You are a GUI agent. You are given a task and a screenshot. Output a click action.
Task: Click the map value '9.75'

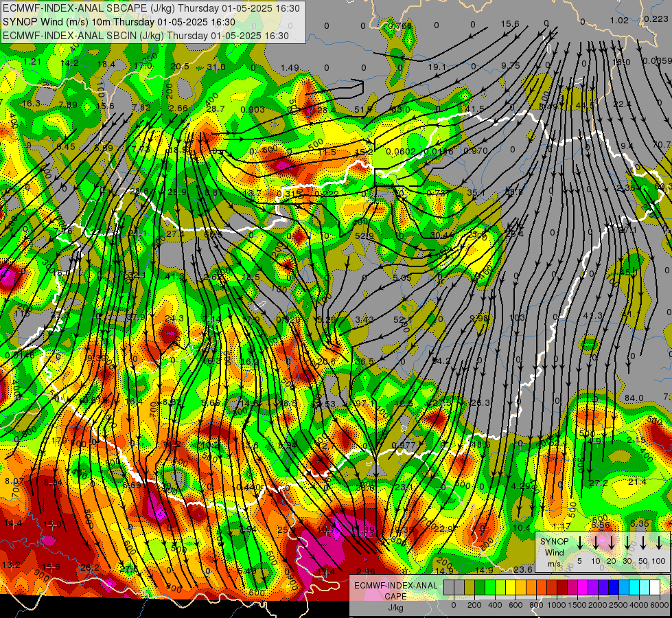click(x=511, y=65)
